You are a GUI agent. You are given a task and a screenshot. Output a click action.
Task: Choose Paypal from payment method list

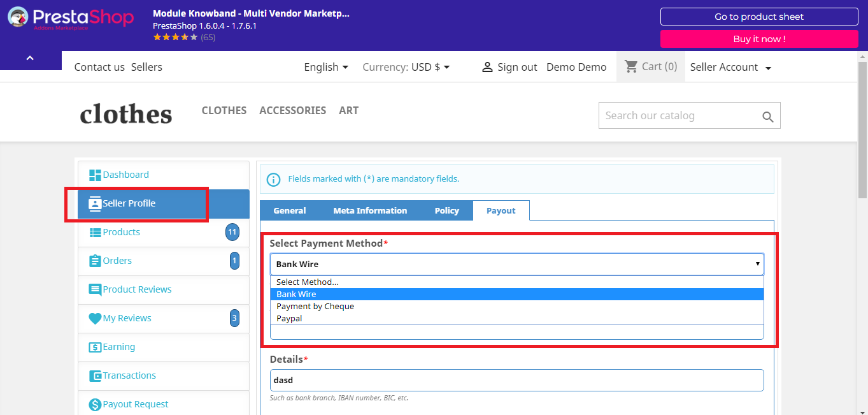(x=289, y=318)
